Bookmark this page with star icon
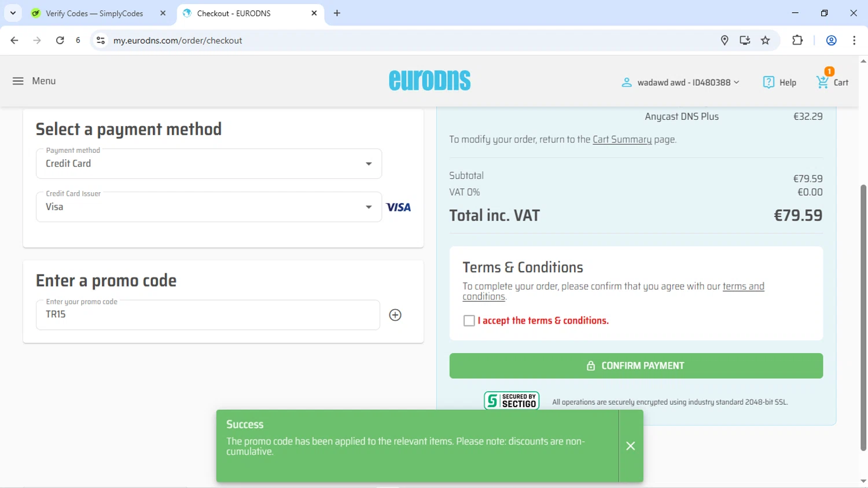Screen dimensions: 868x488 (x=766, y=41)
